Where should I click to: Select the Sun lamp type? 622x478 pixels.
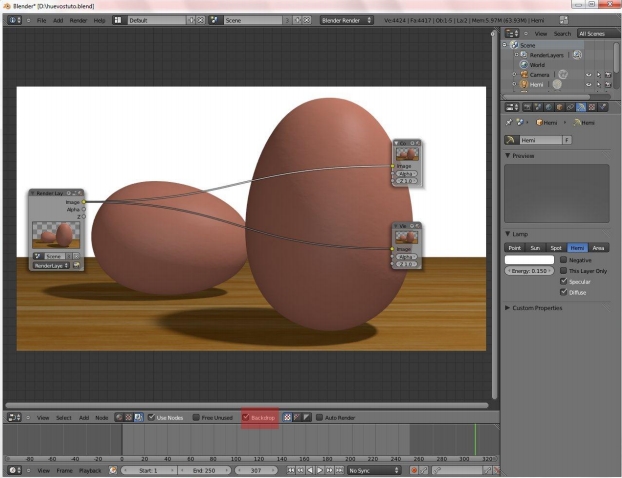[535, 248]
